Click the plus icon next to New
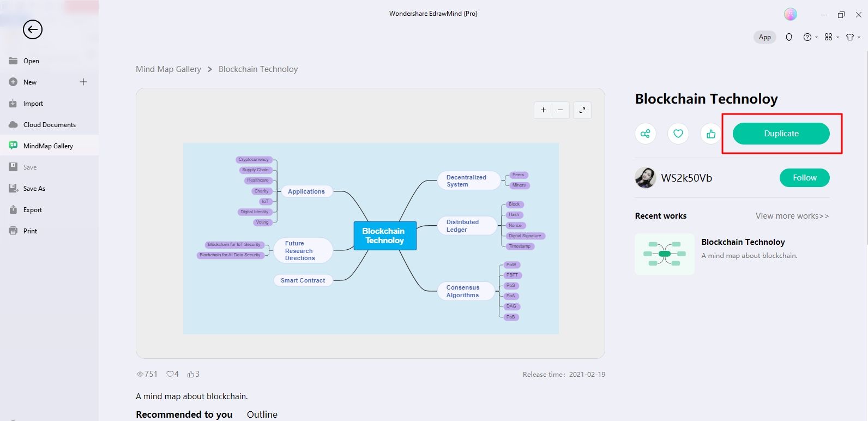 click(83, 82)
